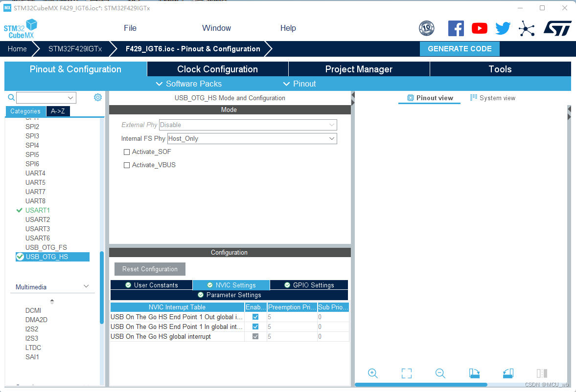Open the GPIO Settings tab
Viewport: 576px width, 392px height.
(309, 285)
